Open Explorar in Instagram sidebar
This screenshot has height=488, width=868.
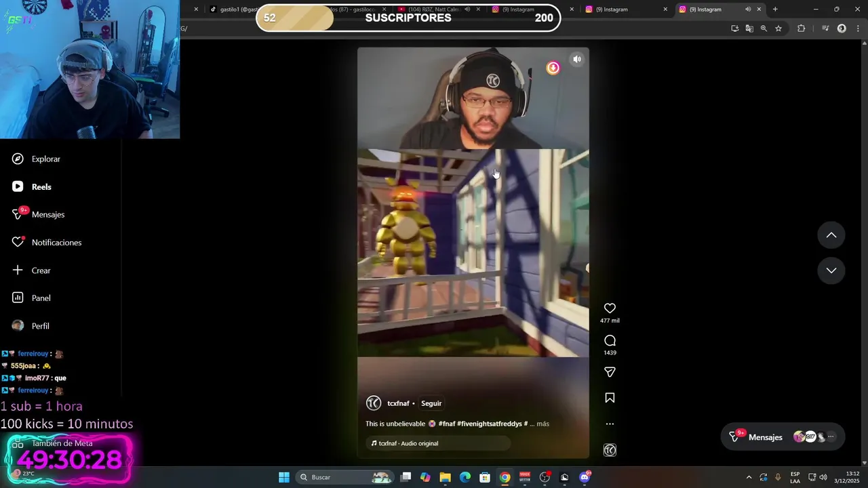coord(36,159)
